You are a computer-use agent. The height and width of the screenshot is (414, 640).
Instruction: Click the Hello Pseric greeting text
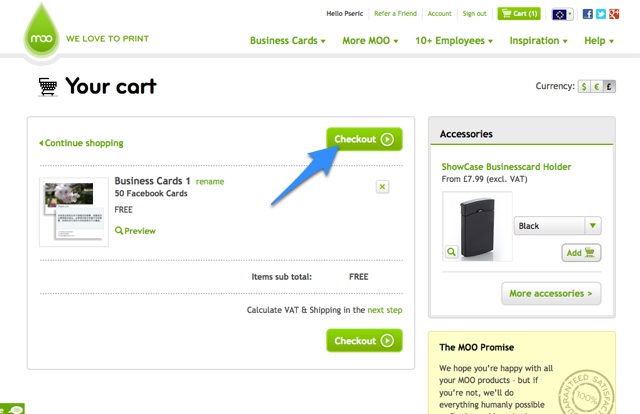point(344,13)
